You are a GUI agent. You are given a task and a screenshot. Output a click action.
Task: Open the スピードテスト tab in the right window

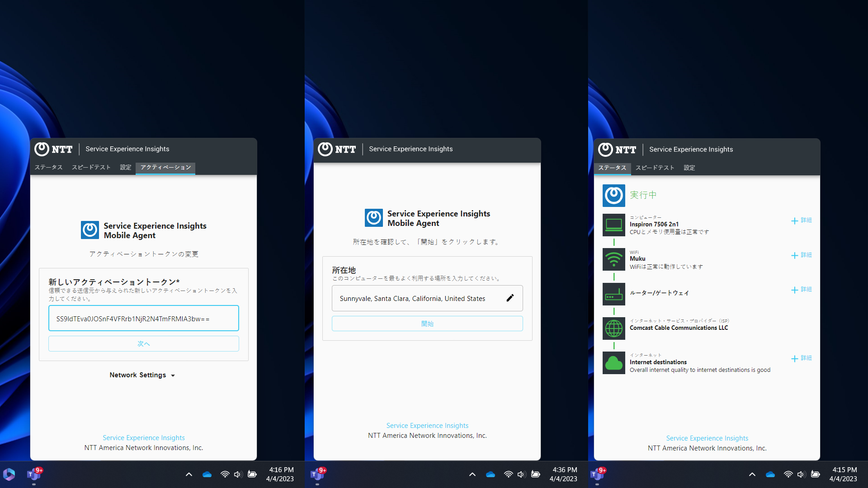pyautogui.click(x=655, y=168)
